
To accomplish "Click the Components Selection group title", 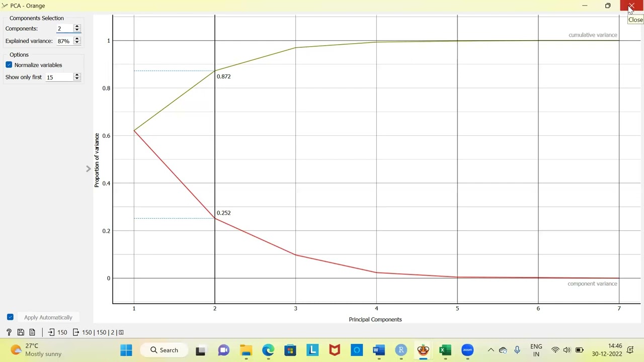I will point(37,18).
